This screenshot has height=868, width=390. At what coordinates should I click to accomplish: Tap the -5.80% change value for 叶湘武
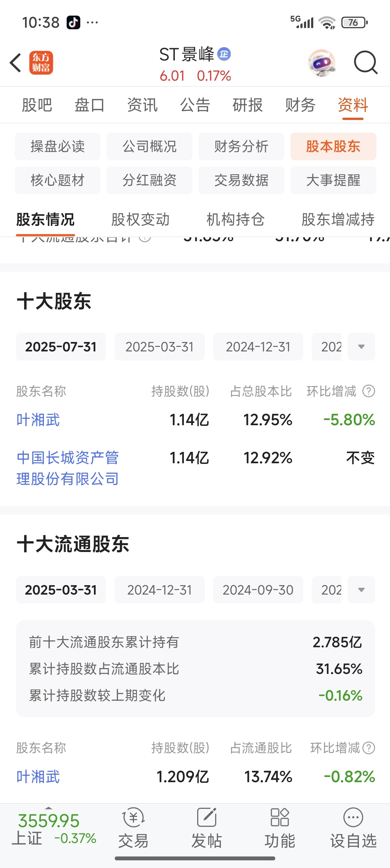349,420
